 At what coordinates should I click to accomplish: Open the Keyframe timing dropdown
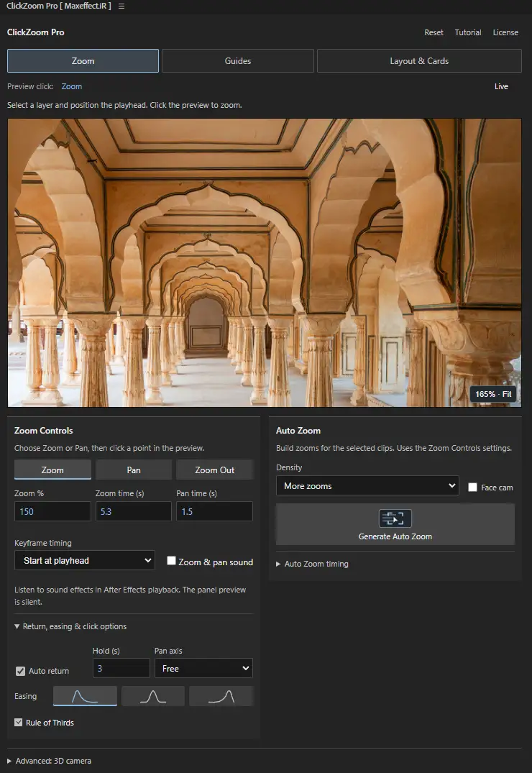[x=85, y=561]
